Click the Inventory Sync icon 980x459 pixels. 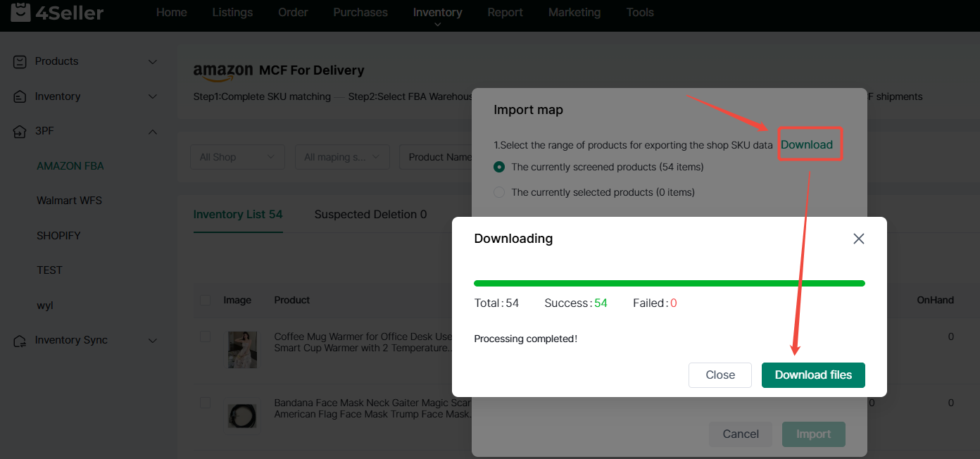[20, 341]
